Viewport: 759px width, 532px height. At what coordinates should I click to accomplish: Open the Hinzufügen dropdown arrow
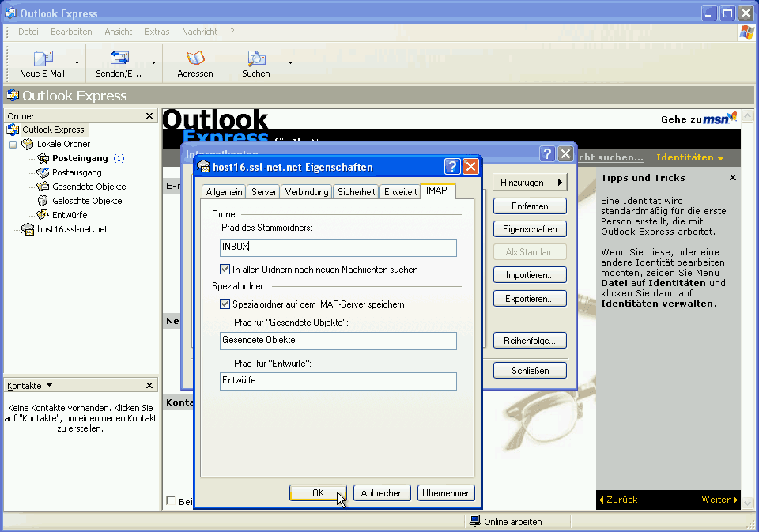pyautogui.click(x=558, y=182)
